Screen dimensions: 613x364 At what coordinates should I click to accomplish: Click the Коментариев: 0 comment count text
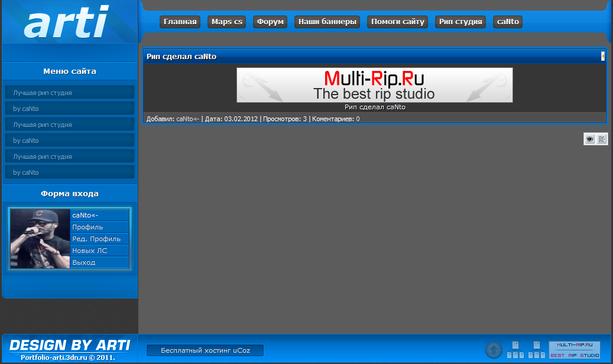coord(336,119)
